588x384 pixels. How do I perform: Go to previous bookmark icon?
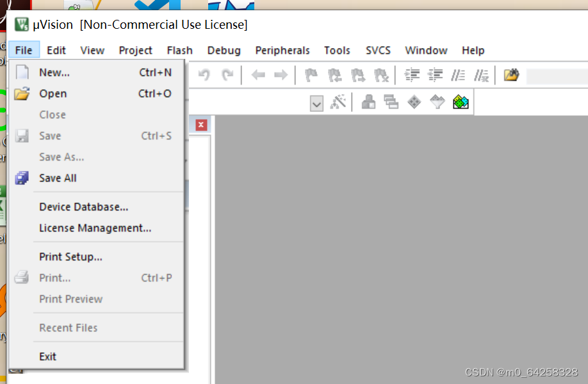334,75
